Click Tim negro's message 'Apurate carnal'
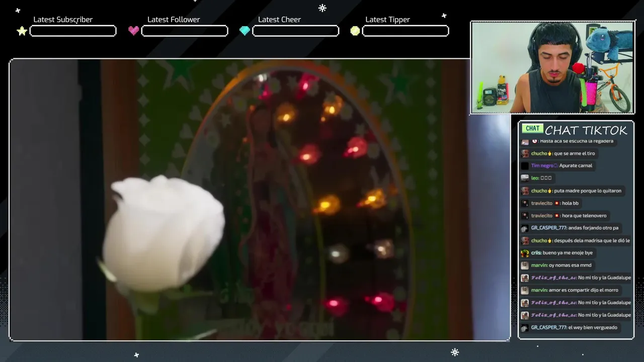Image resolution: width=644 pixels, height=362 pixels. coord(576,165)
